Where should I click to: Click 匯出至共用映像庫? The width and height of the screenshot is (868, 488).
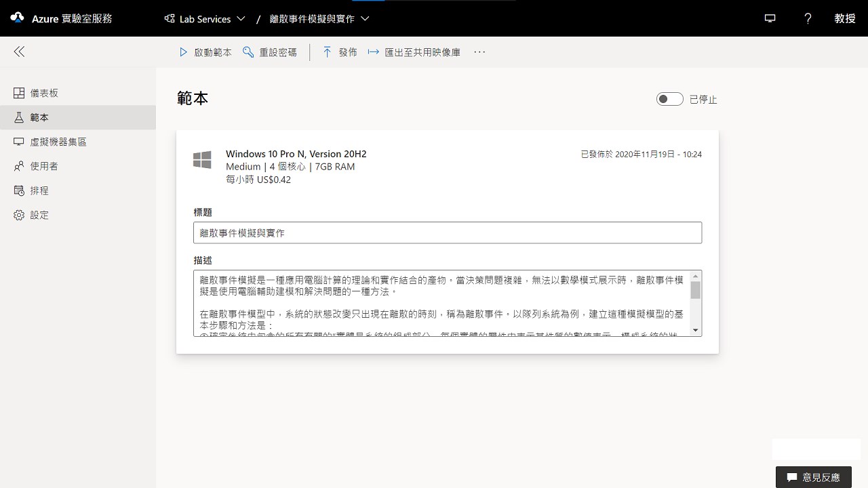[x=414, y=52]
